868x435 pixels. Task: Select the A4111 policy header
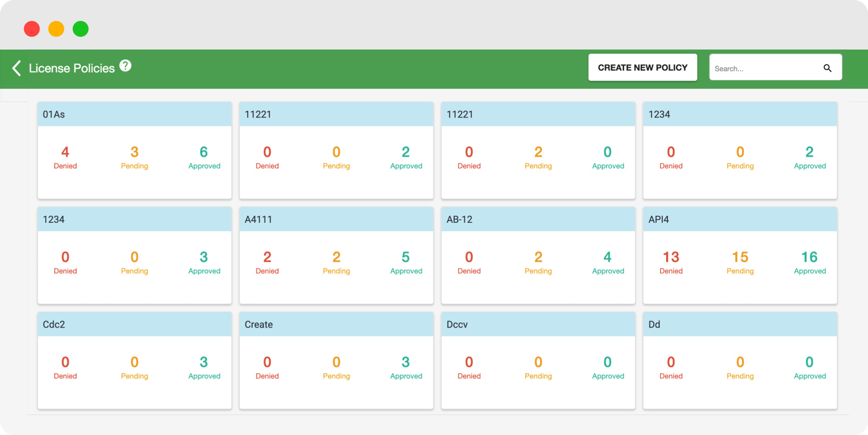[x=336, y=219]
